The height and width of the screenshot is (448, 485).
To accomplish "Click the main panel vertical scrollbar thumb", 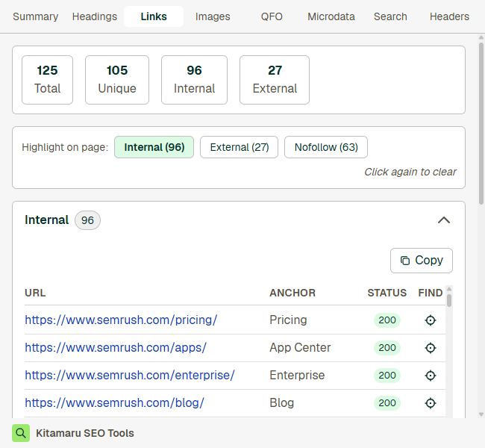I will (x=481, y=123).
